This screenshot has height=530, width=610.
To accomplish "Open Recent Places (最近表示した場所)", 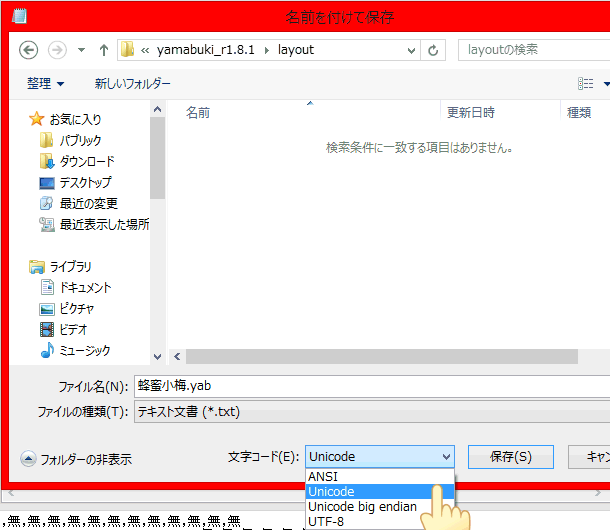I will [104, 224].
